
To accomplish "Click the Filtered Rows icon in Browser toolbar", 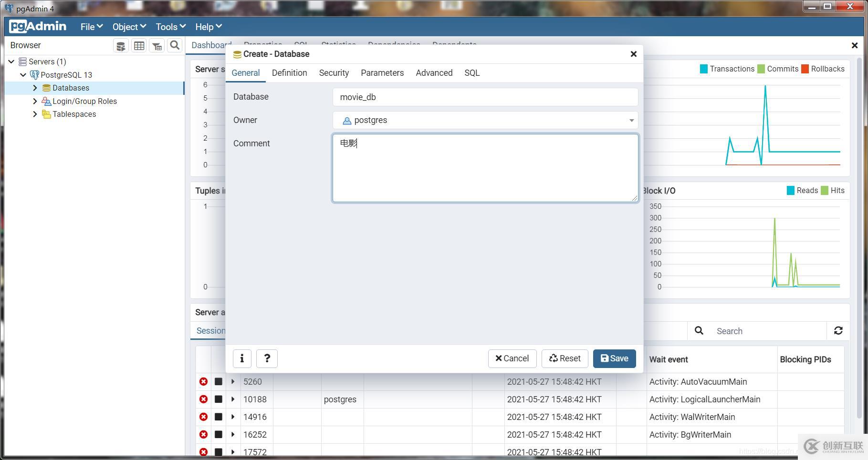I will click(x=157, y=46).
